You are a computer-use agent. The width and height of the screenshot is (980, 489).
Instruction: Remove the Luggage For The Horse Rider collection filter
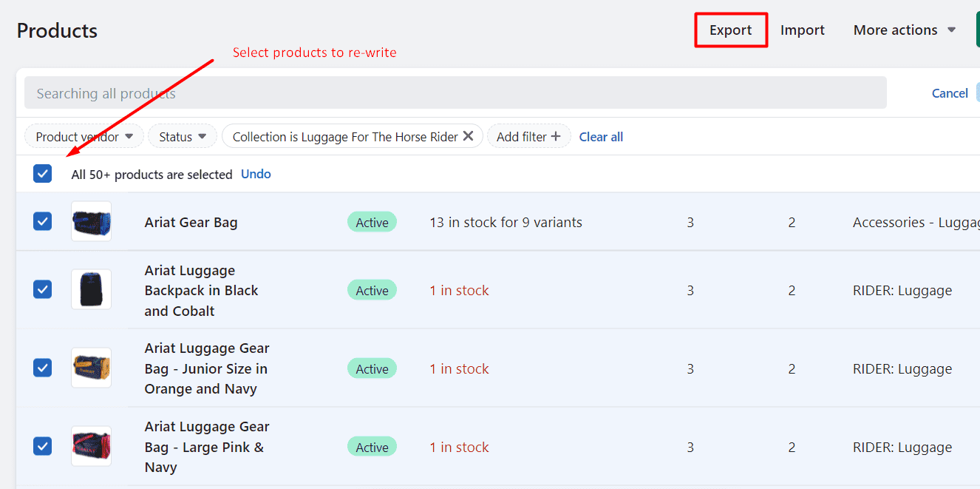click(468, 136)
